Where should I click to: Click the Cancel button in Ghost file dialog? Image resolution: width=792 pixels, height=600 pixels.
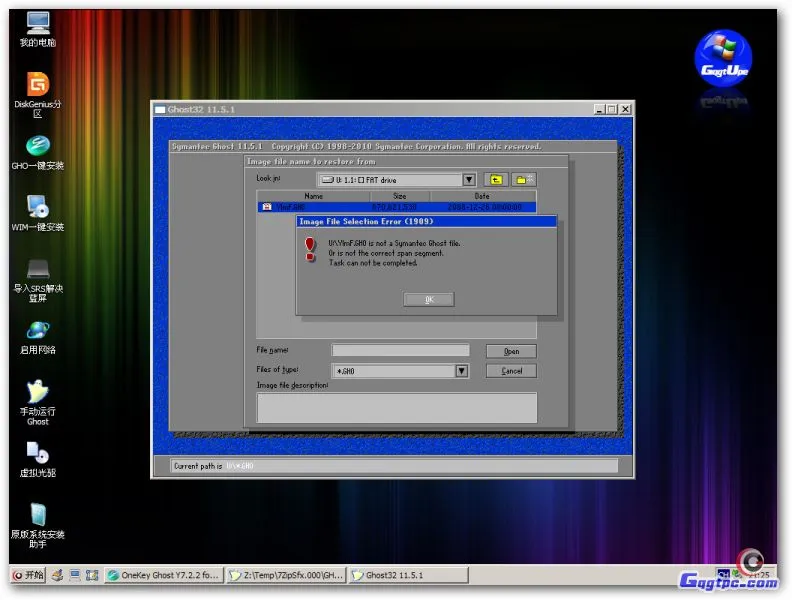tap(511, 371)
